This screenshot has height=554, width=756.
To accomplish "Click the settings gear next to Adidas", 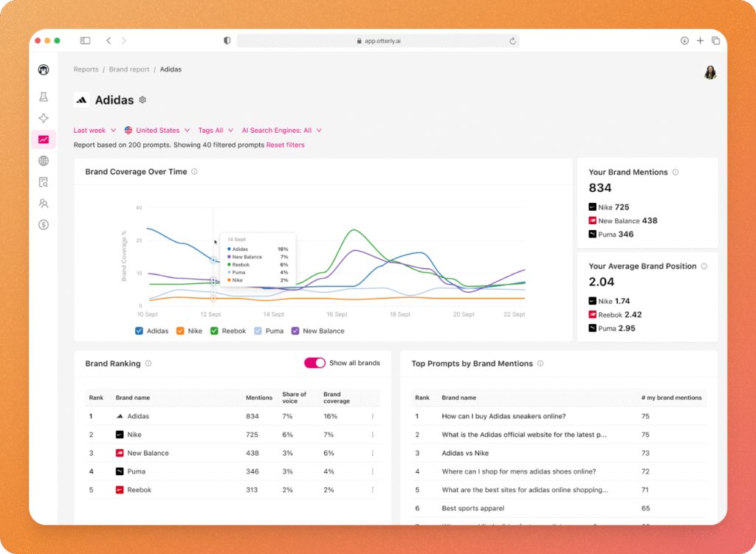I will point(142,100).
